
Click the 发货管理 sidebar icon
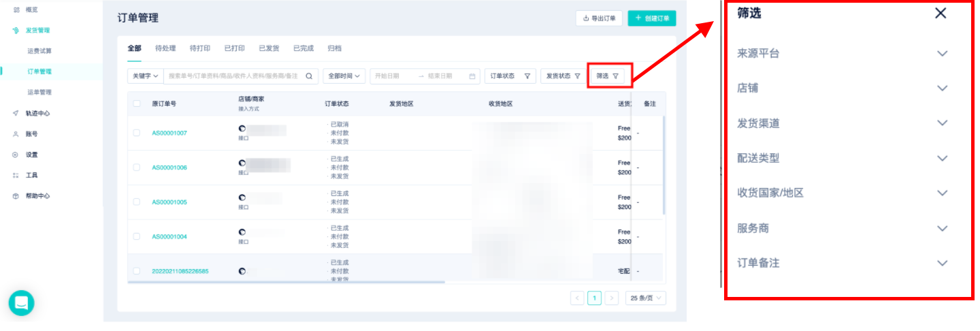[x=16, y=30]
